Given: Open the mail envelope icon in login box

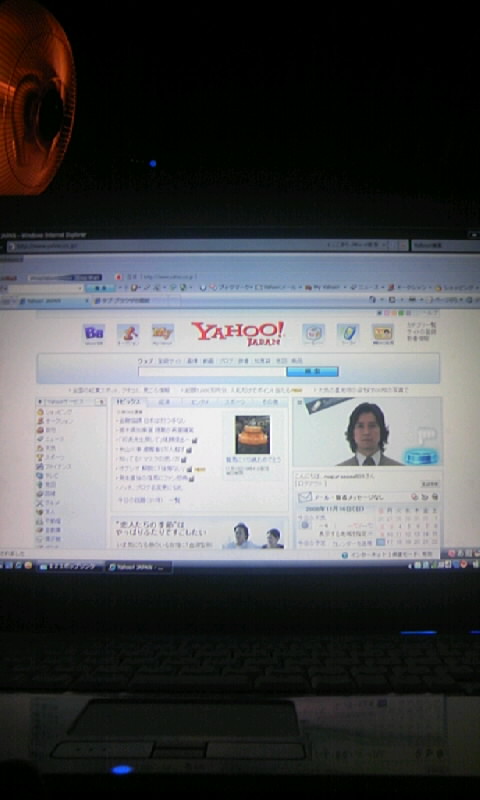Looking at the screenshot, I should click(305, 496).
